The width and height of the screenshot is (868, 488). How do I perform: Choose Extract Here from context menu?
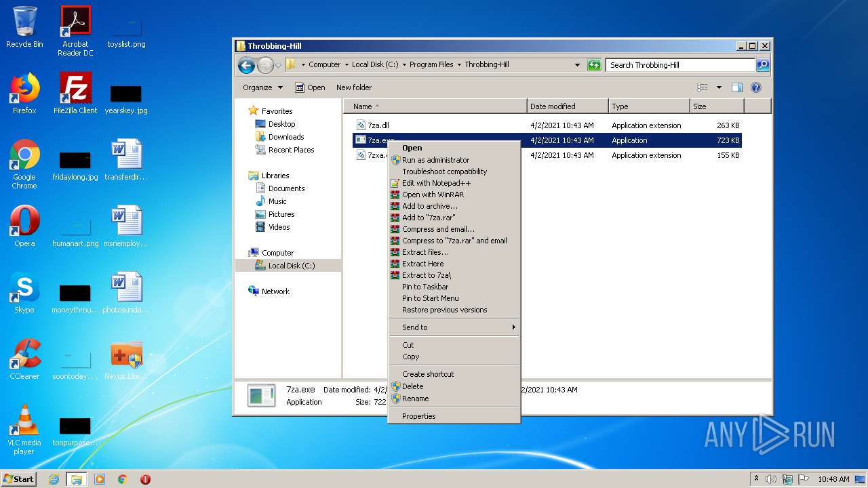pyautogui.click(x=454, y=264)
